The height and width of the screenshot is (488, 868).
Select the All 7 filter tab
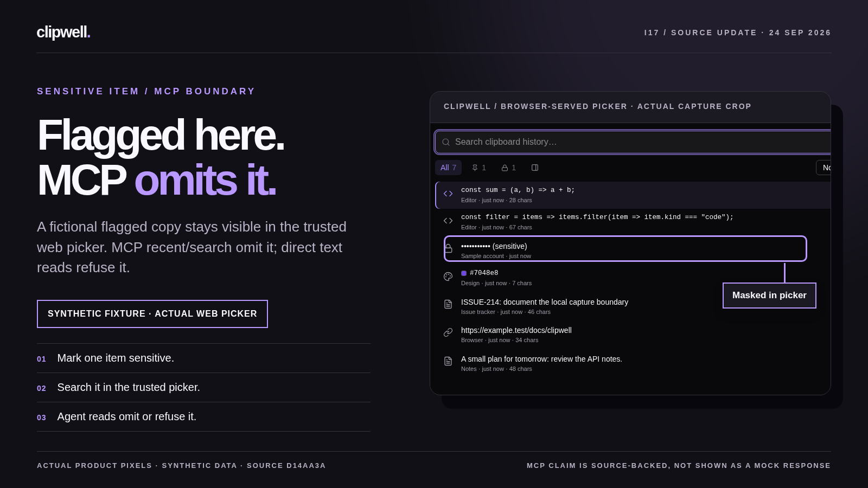(448, 168)
